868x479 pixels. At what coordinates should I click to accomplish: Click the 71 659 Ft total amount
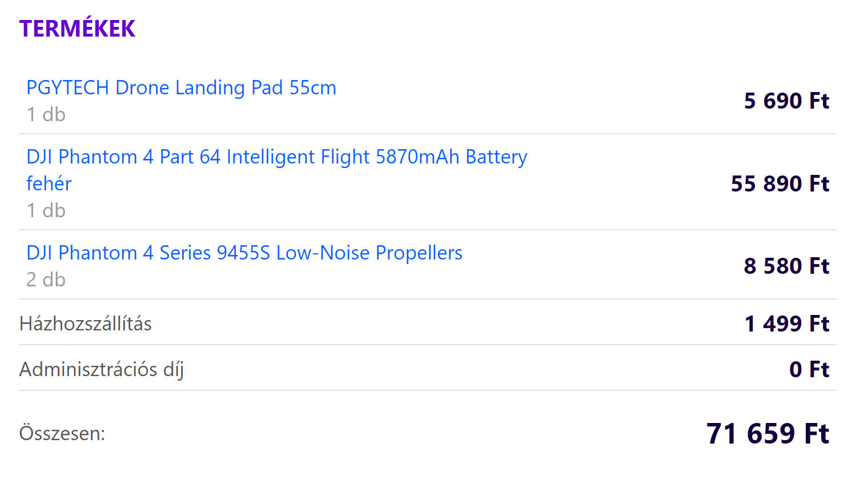[768, 433]
